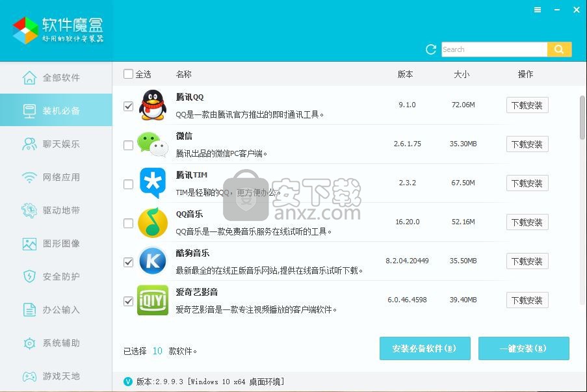Click the picture icon for 图形图像
The height and width of the screenshot is (392, 587).
coord(29,244)
